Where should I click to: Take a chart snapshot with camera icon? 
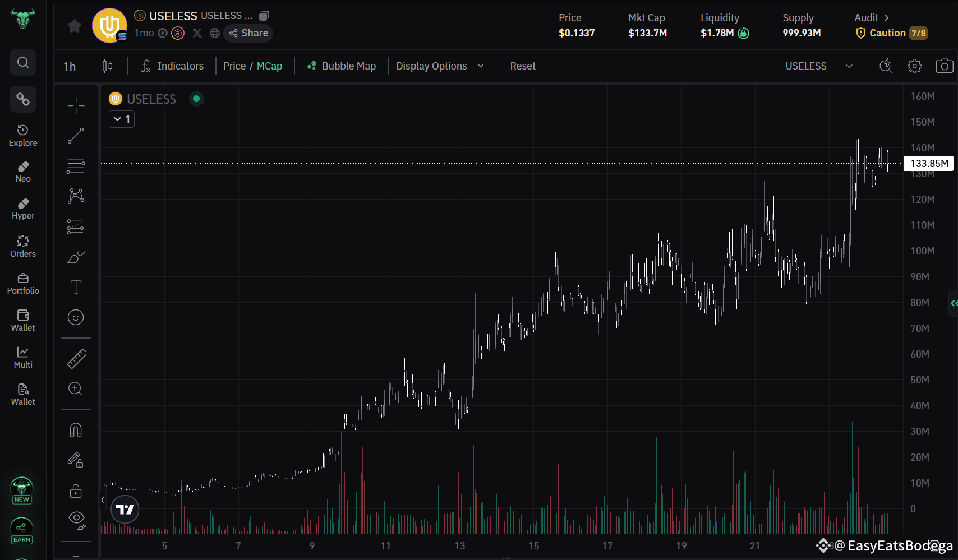(x=945, y=66)
